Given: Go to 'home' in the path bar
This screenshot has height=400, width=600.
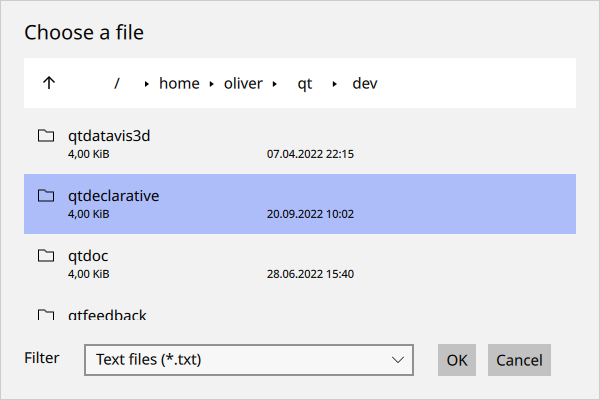Looking at the screenshot, I should pos(179,84).
